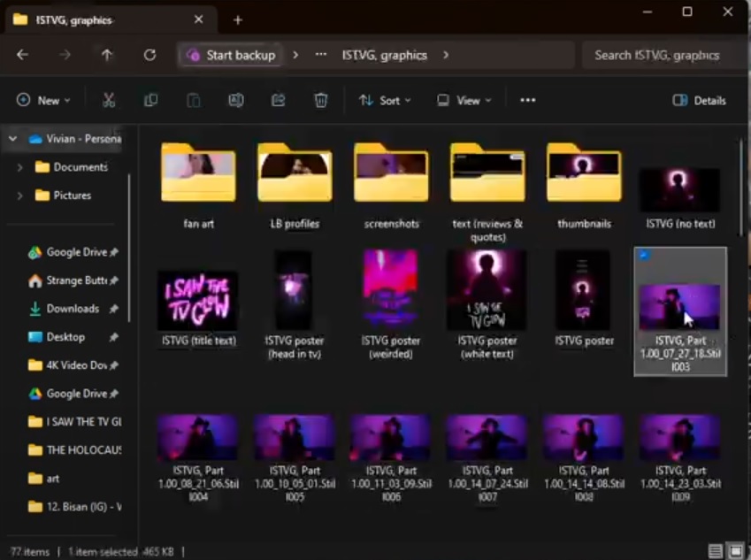Click the Cut scissors icon
751x560 pixels.
pos(109,100)
